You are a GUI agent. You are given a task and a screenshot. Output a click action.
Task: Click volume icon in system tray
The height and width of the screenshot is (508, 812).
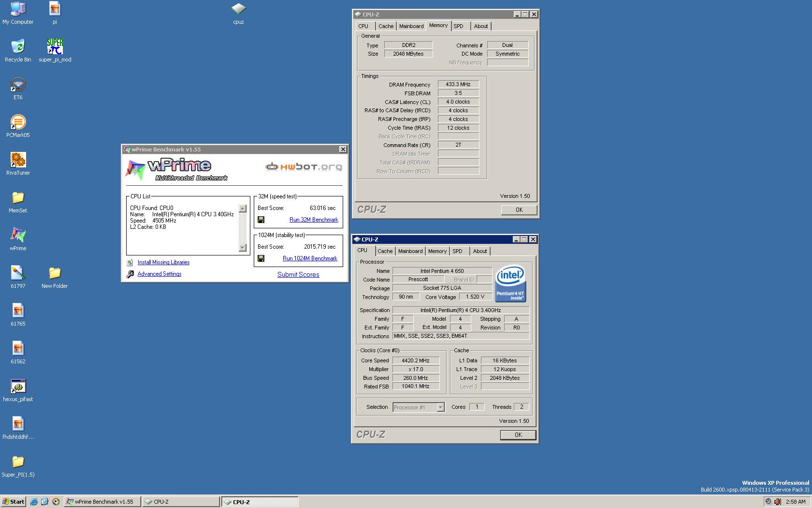point(778,502)
